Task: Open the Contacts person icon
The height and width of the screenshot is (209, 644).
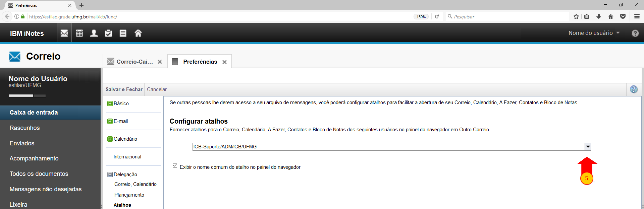Action: tap(94, 33)
